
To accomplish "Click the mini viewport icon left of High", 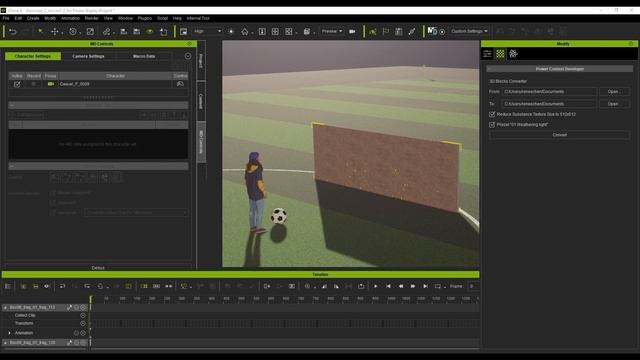I will coord(184,31).
